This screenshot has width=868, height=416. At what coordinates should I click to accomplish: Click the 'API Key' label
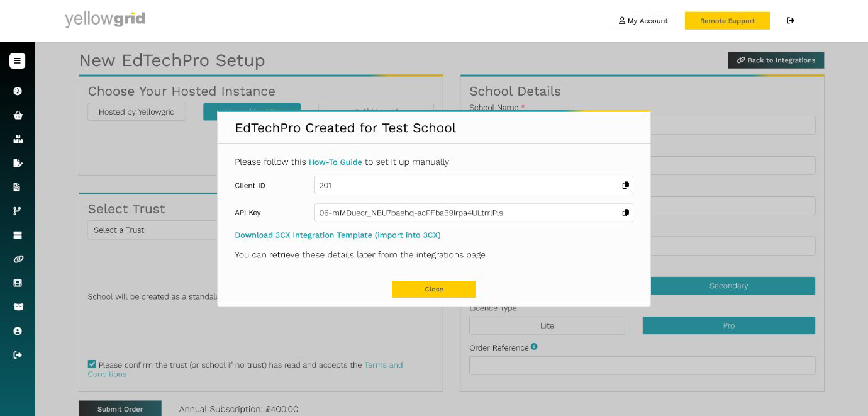click(x=248, y=213)
